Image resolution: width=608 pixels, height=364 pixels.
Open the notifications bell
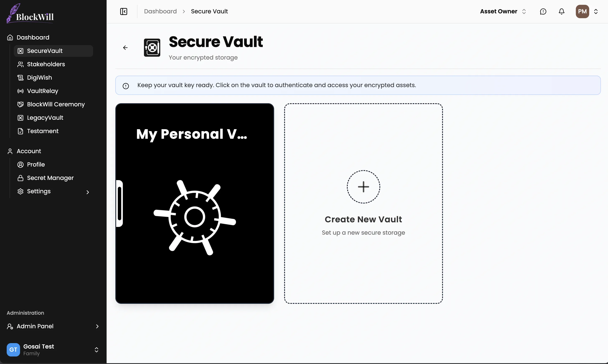point(561,11)
